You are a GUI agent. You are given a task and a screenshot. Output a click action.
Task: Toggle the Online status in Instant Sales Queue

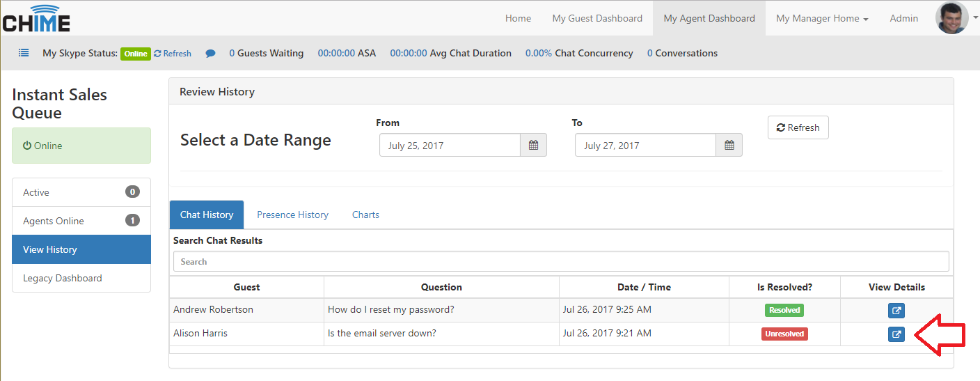point(81,146)
